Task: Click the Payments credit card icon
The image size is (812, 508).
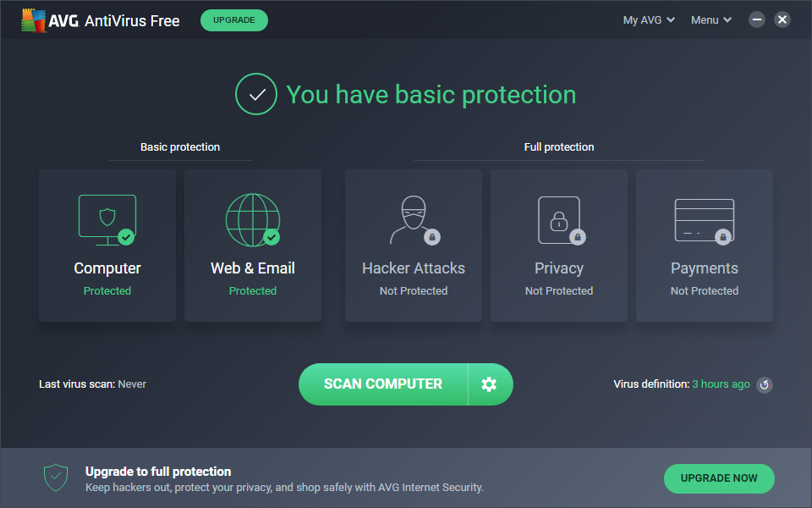Action: coord(704,220)
